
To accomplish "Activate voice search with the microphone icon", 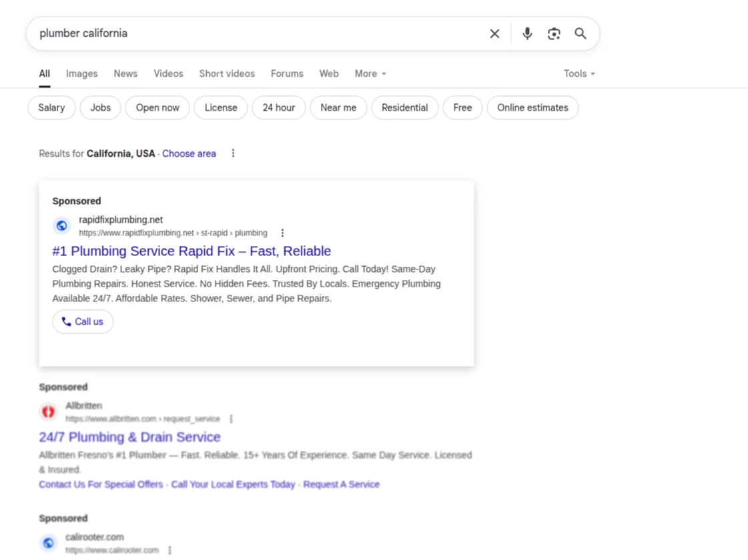I will pyautogui.click(x=526, y=33).
